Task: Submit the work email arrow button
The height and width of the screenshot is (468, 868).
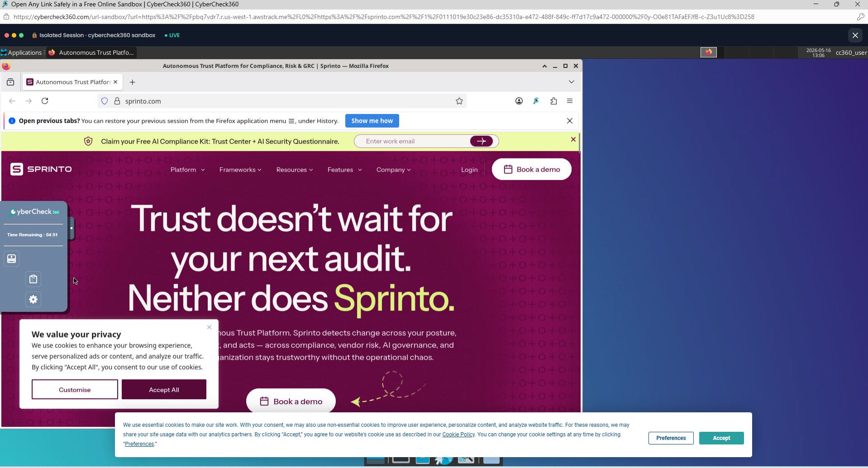Action: (x=481, y=141)
